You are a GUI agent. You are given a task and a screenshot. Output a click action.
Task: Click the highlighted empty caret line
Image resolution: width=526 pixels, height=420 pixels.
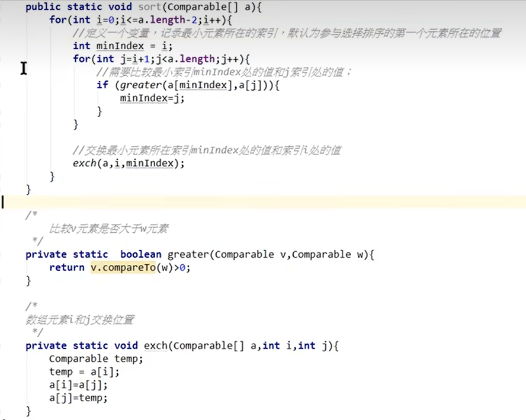[263, 202]
